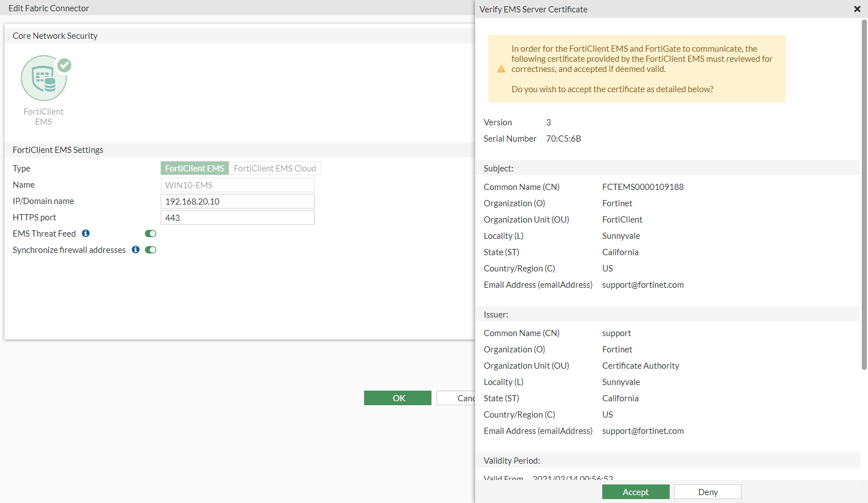
Task: Toggle the Synchronize firewall addresses switch
Action: (151, 250)
